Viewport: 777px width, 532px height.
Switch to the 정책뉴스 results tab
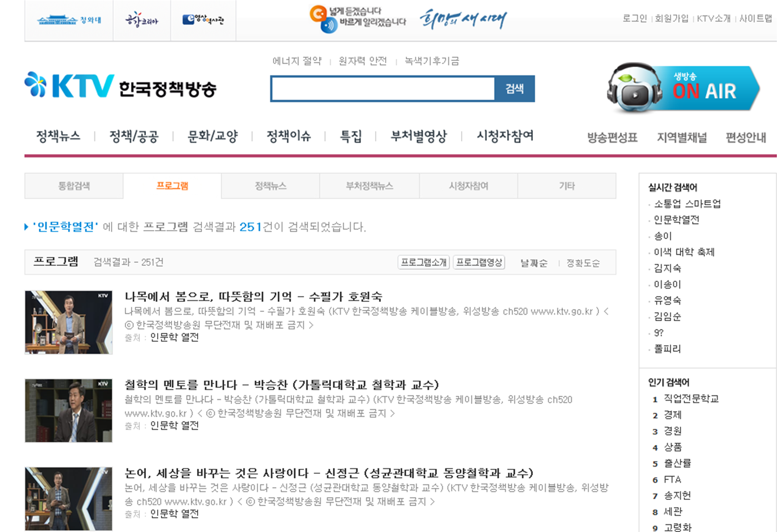coord(270,186)
